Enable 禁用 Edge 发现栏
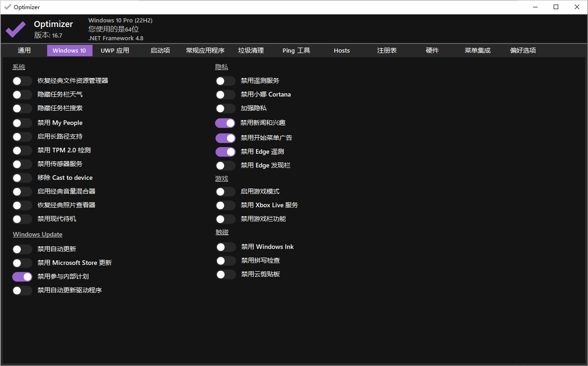 coord(225,165)
